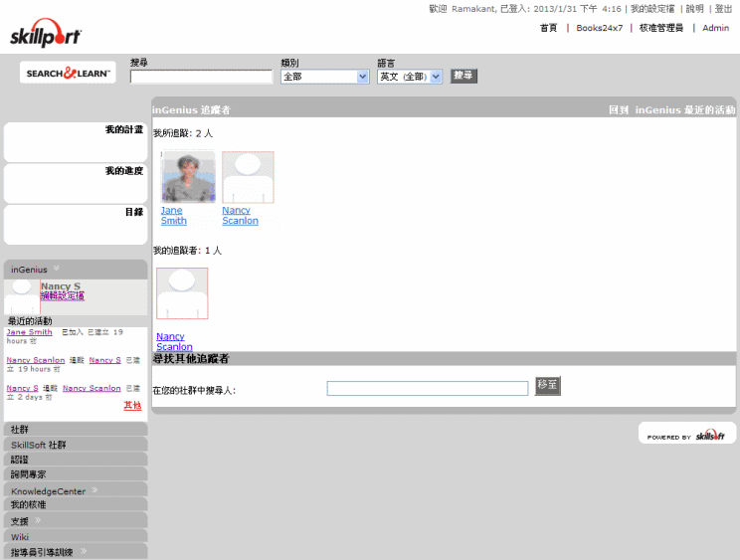
Task: Select 社群 in the sidebar
Action: point(76,429)
